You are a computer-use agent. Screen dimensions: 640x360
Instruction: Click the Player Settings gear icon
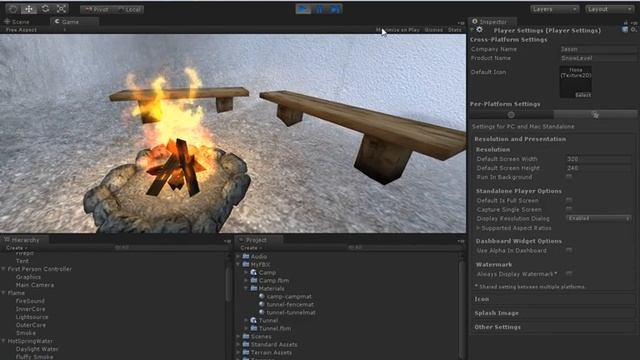[480, 30]
